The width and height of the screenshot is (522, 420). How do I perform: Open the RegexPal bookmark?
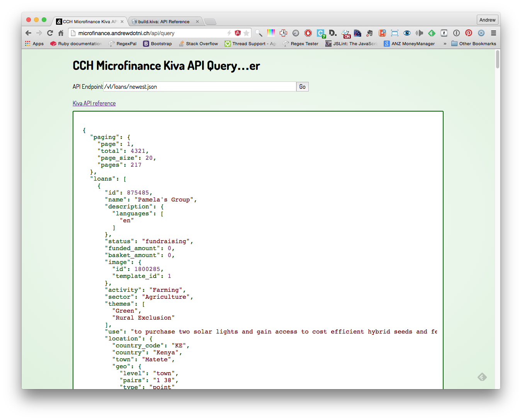tap(122, 44)
